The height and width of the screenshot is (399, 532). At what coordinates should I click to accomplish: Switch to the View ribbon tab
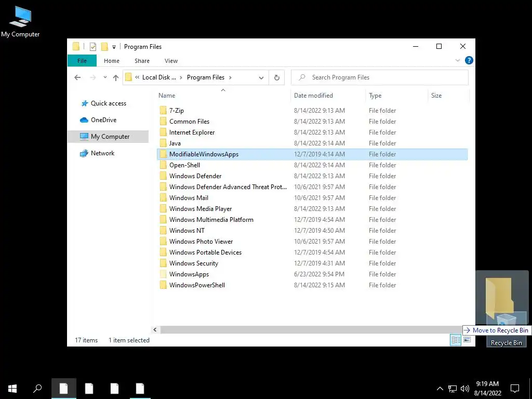point(171,61)
